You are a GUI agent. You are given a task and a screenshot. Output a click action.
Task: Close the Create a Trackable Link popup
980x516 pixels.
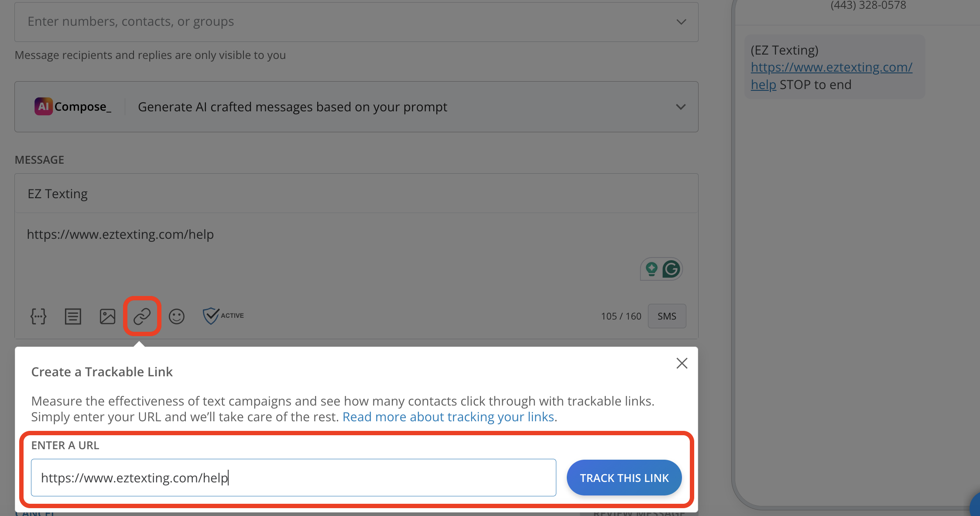click(682, 363)
